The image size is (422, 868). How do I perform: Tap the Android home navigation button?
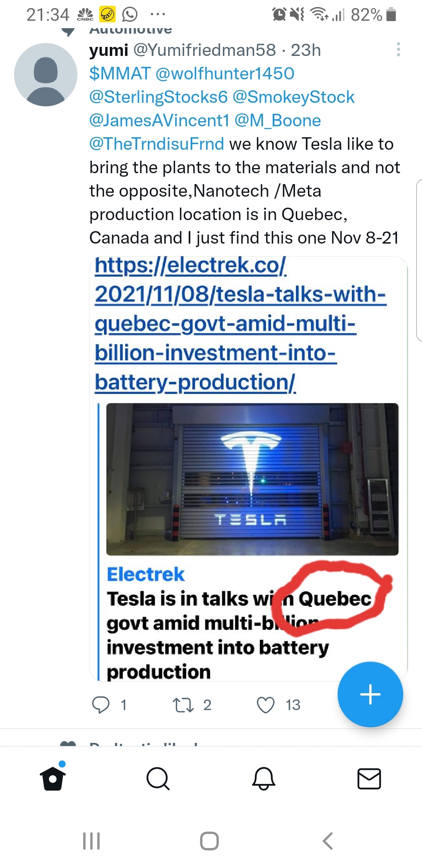click(209, 841)
